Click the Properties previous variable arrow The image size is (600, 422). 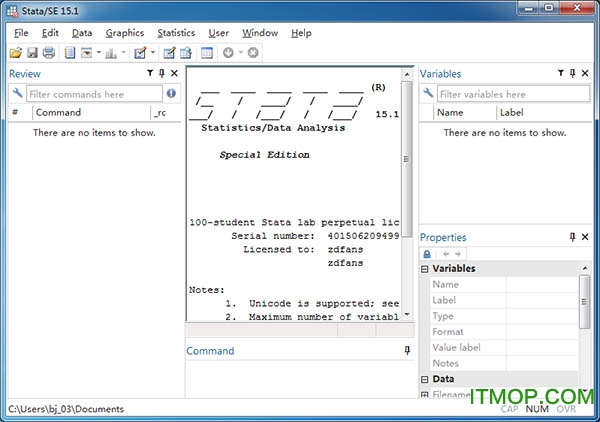(446, 254)
